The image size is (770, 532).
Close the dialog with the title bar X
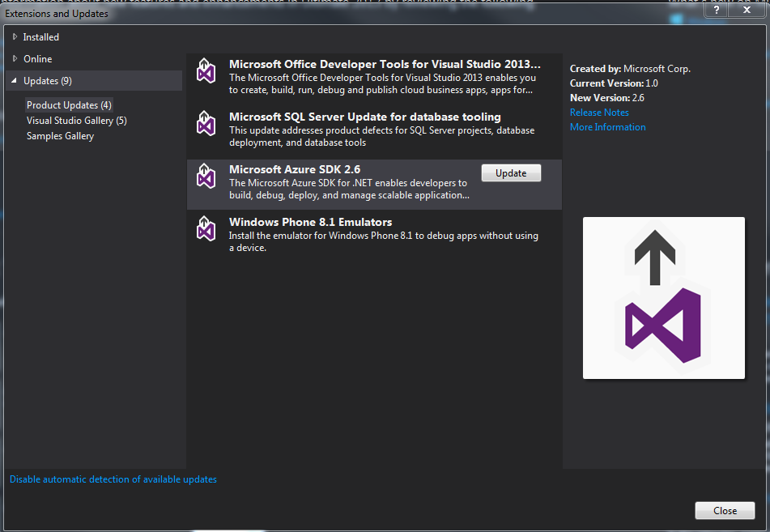pos(747,10)
